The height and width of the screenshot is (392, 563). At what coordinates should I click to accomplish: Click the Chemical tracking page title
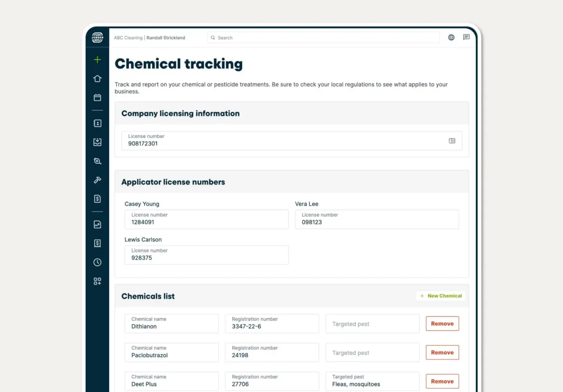point(179,64)
